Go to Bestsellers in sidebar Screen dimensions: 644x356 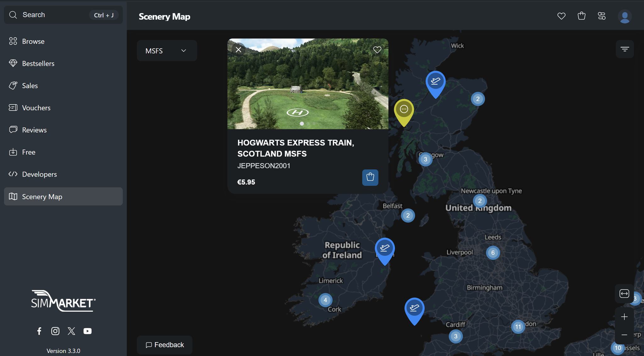click(x=38, y=64)
